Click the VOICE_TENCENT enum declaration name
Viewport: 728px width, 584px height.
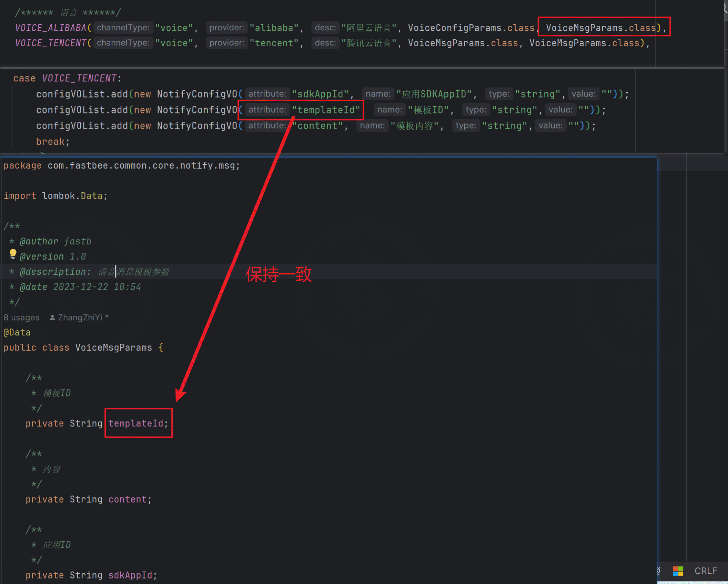point(51,43)
